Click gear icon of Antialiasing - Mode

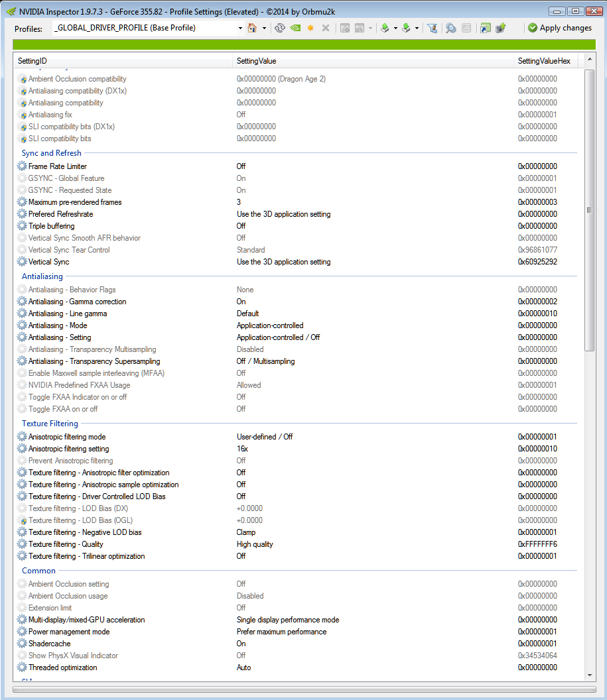(22, 325)
